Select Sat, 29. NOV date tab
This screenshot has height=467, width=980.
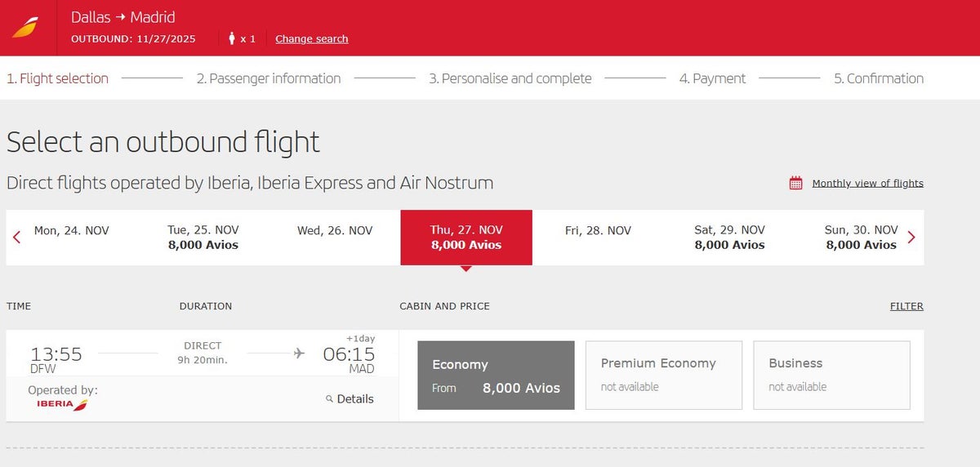coord(729,238)
